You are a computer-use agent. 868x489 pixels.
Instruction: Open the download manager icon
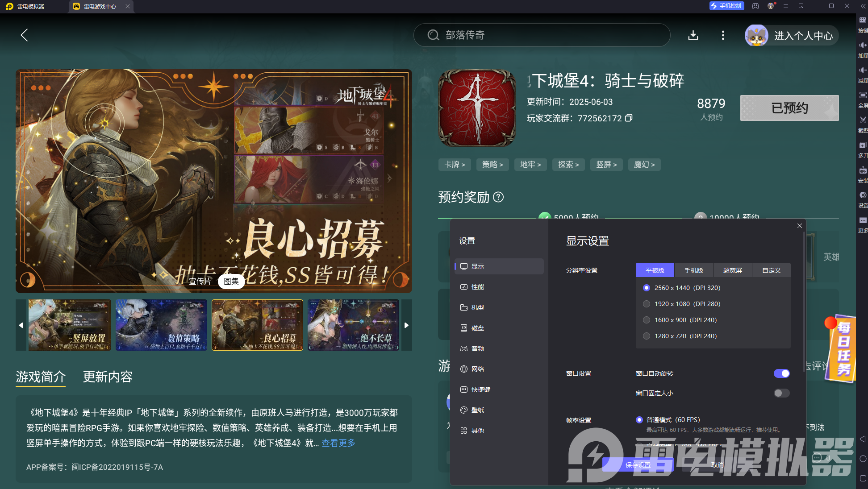point(693,35)
